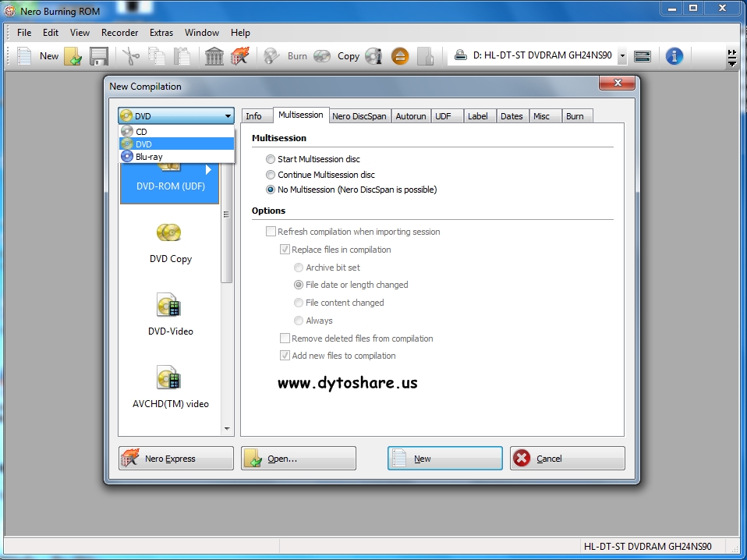The height and width of the screenshot is (560, 747).
Task: Toggle Refresh compilation when importing session
Action: pos(353,232)
